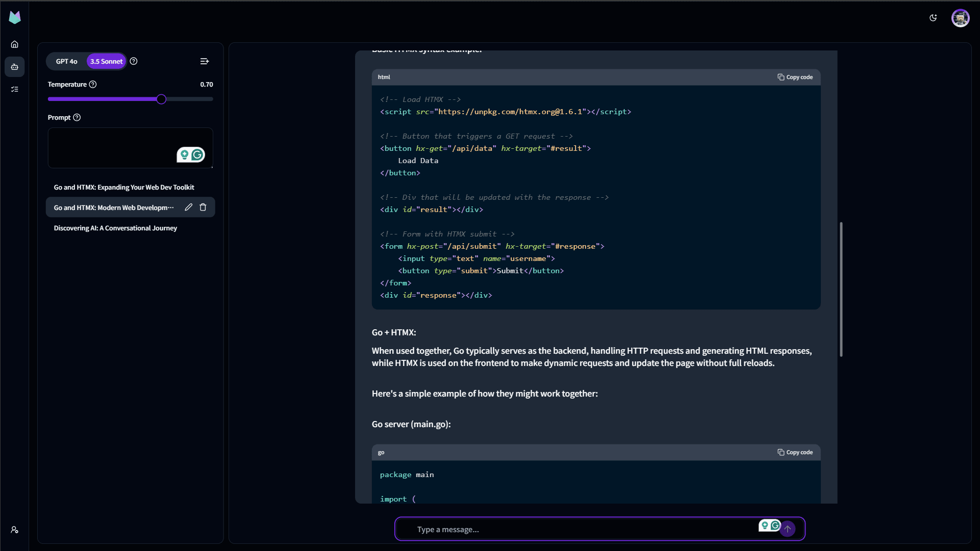Send the message with arrow button
Viewport: 980px width, 551px height.
[x=788, y=530]
